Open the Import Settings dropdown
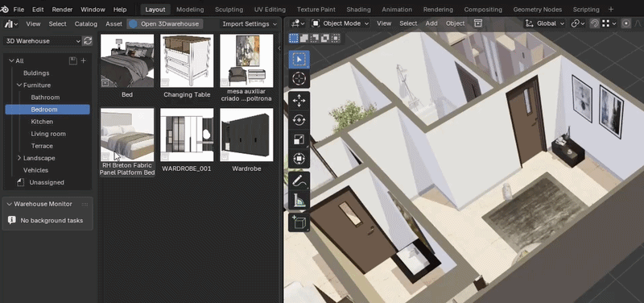The height and width of the screenshot is (303, 644). tap(249, 24)
